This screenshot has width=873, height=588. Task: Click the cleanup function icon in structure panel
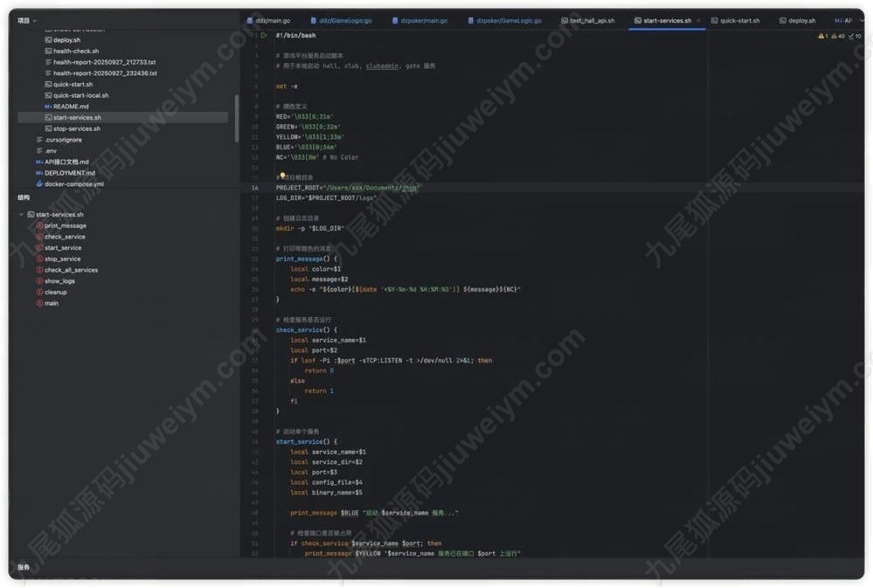click(x=39, y=292)
